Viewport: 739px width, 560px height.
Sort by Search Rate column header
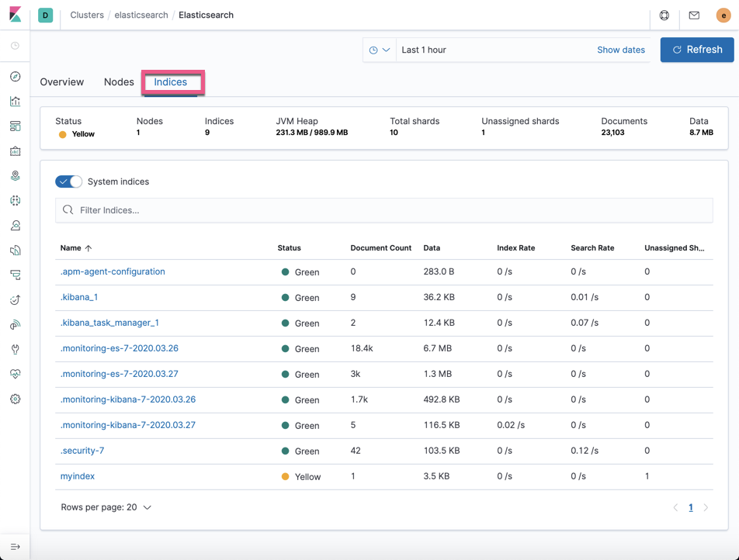592,247
